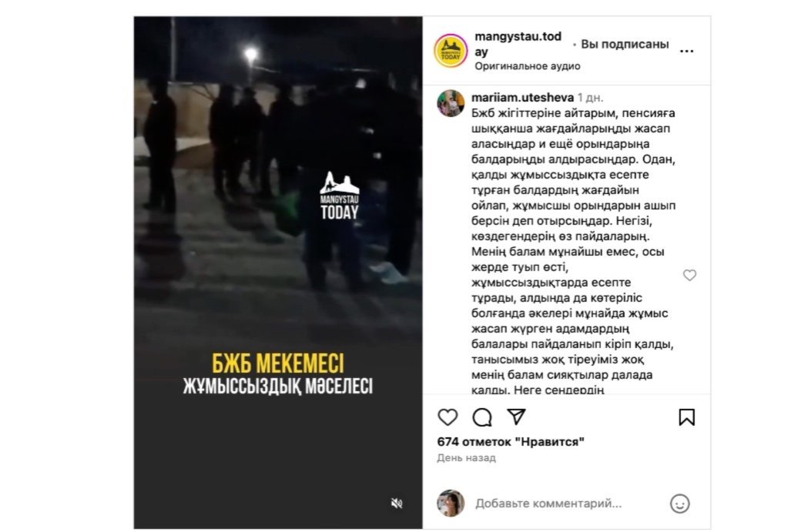Share the post with the paper plane icon

517,417
